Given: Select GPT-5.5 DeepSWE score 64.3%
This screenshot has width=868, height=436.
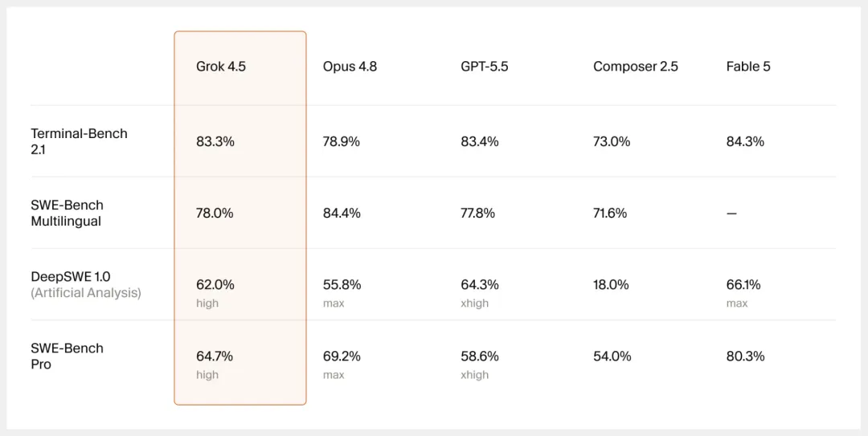Looking at the screenshot, I should (479, 285).
